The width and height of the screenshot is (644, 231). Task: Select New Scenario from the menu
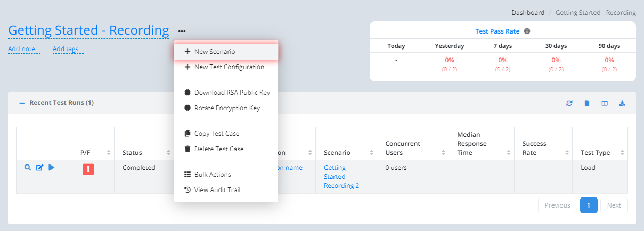point(226,52)
